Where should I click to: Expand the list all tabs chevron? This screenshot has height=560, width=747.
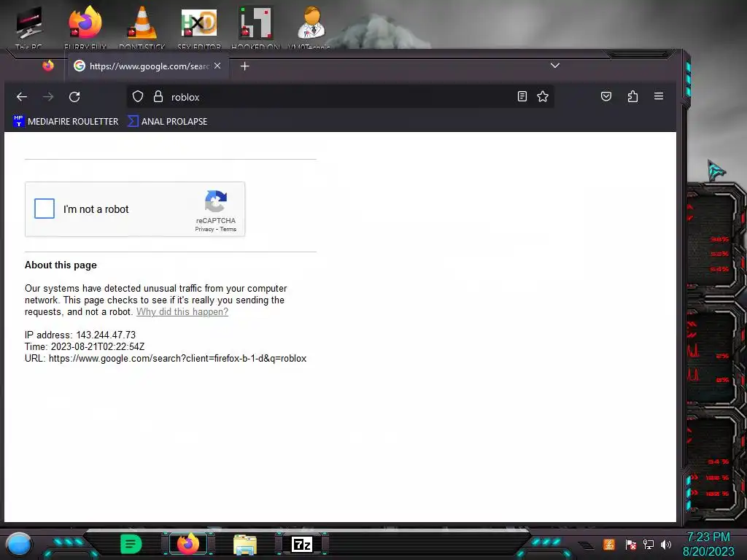coord(555,65)
